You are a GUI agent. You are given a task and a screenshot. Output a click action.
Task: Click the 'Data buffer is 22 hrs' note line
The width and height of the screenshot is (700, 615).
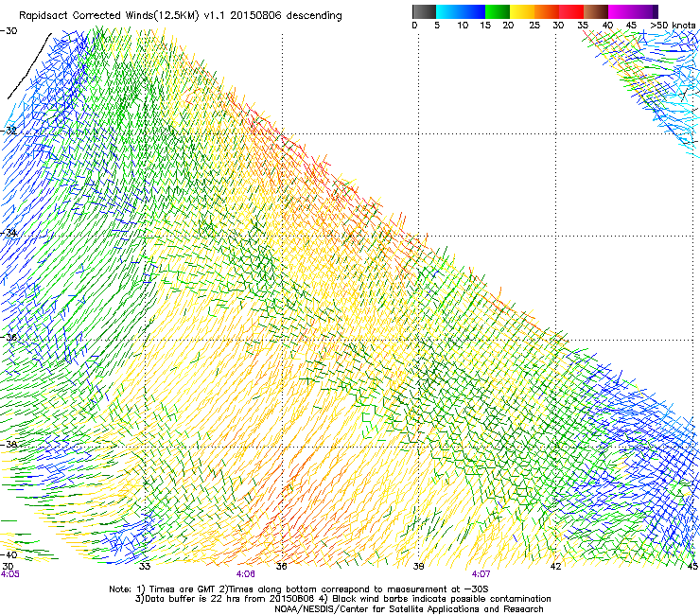point(342,599)
